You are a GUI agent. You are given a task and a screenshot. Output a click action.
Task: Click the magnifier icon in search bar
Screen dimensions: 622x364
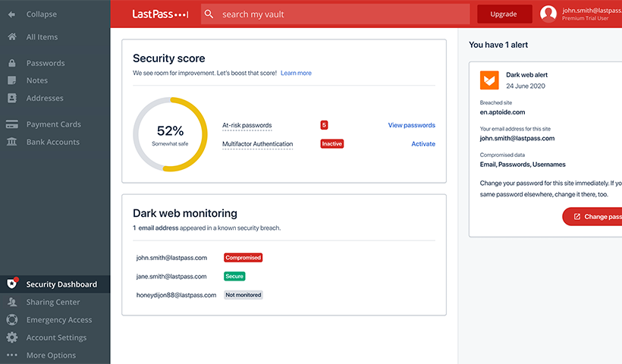tap(209, 14)
